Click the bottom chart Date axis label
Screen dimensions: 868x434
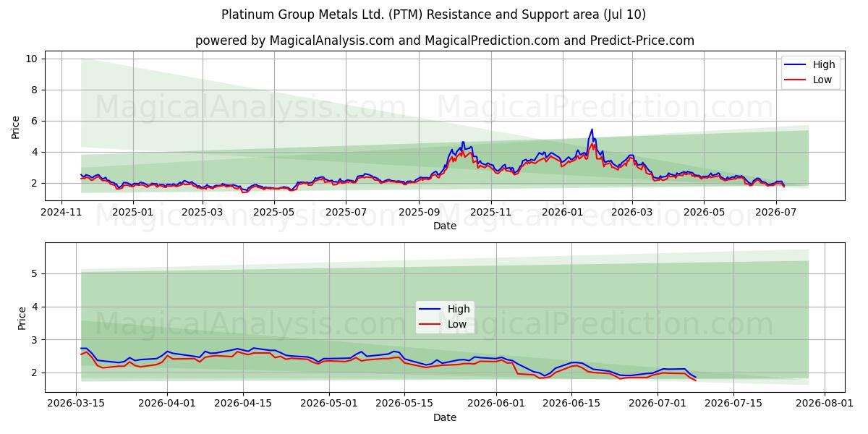click(445, 417)
